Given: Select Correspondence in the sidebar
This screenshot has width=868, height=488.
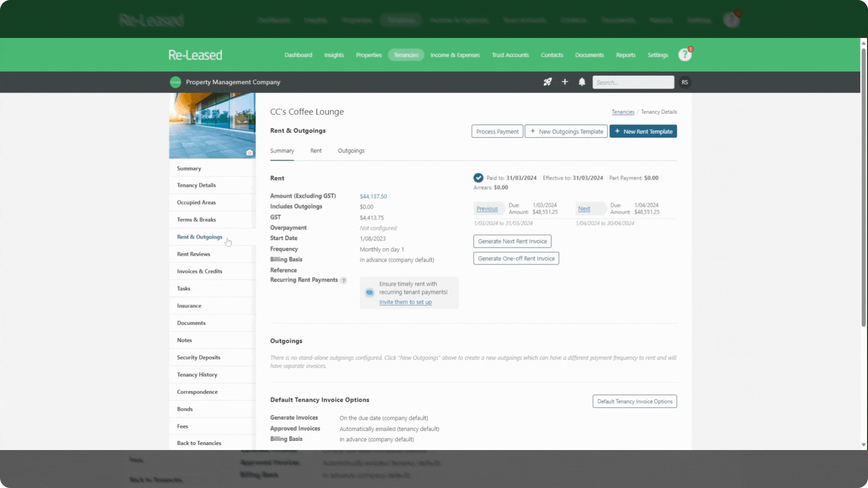Looking at the screenshot, I should coord(212,392).
